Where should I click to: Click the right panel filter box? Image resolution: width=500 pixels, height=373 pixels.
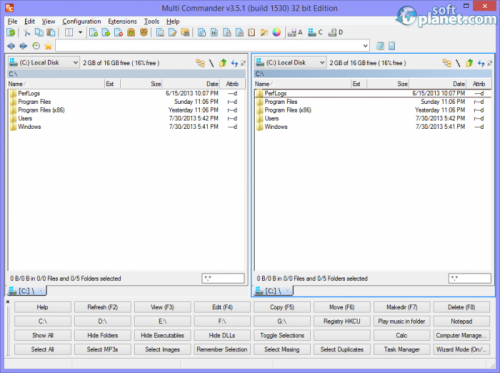point(470,278)
